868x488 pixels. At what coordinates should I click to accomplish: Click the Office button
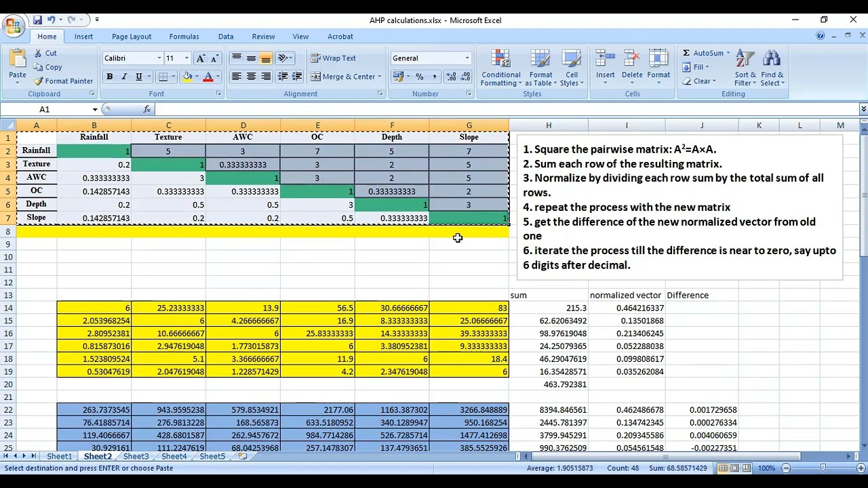tap(12, 26)
